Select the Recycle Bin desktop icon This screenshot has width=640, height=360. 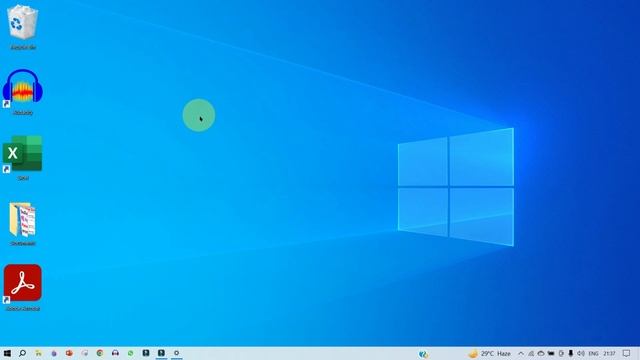[x=22, y=27]
